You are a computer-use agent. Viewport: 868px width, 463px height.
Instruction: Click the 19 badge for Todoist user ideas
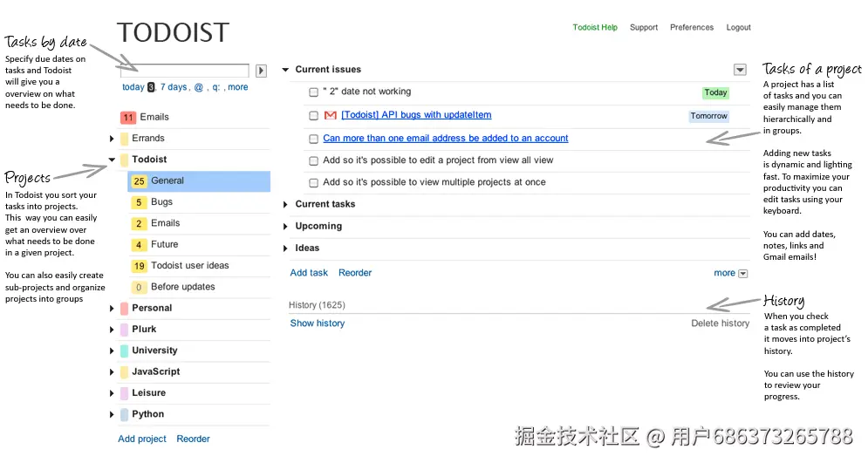coord(139,266)
